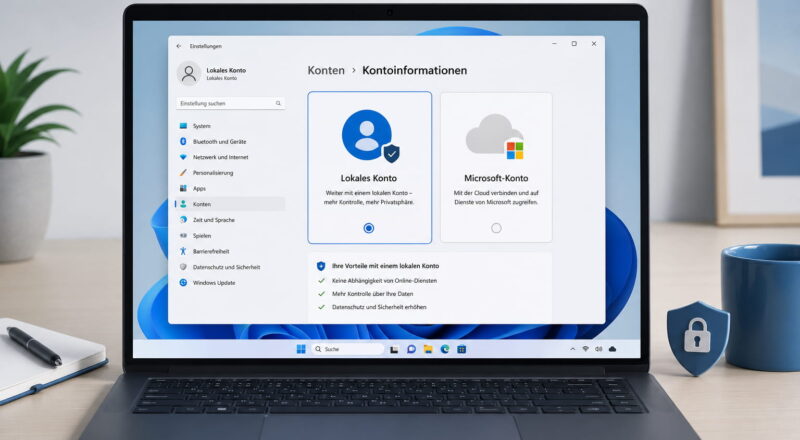Screen dimensions: 800x440
Task: Open the Apps settings category
Action: [230, 188]
